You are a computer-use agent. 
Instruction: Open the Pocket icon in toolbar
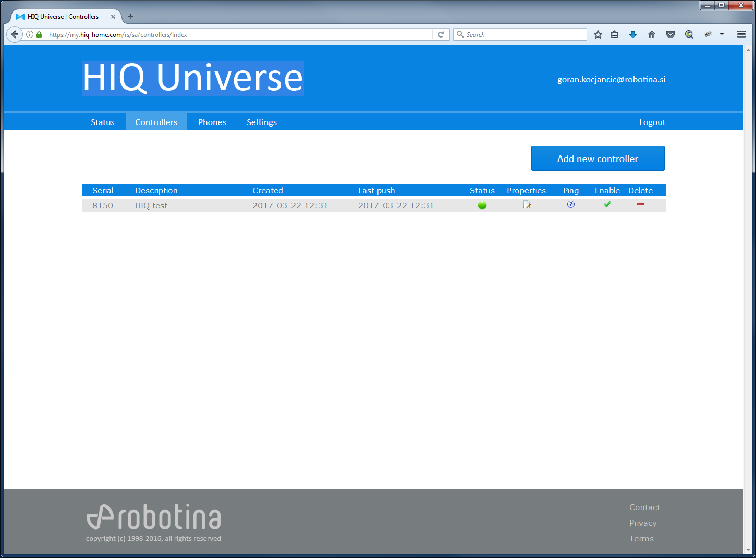[670, 34]
